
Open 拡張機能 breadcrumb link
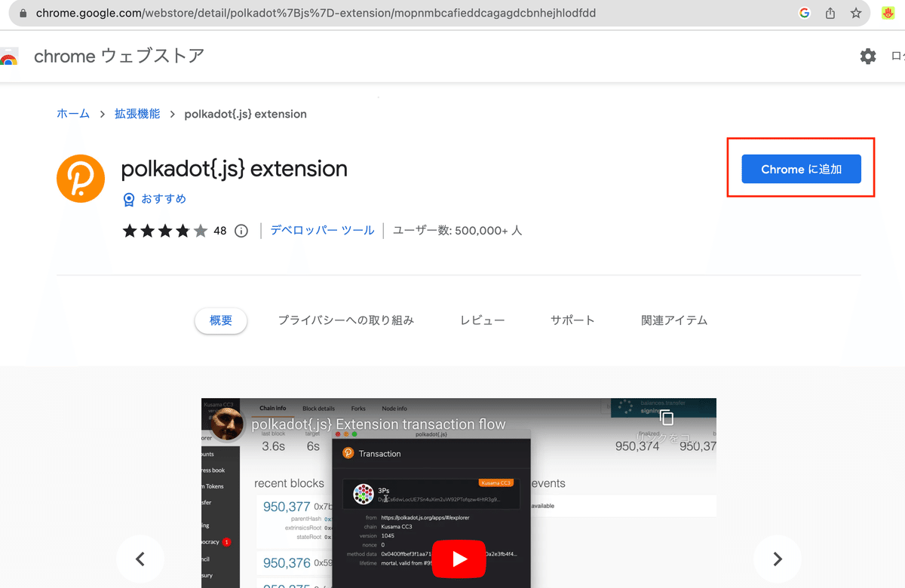click(137, 114)
